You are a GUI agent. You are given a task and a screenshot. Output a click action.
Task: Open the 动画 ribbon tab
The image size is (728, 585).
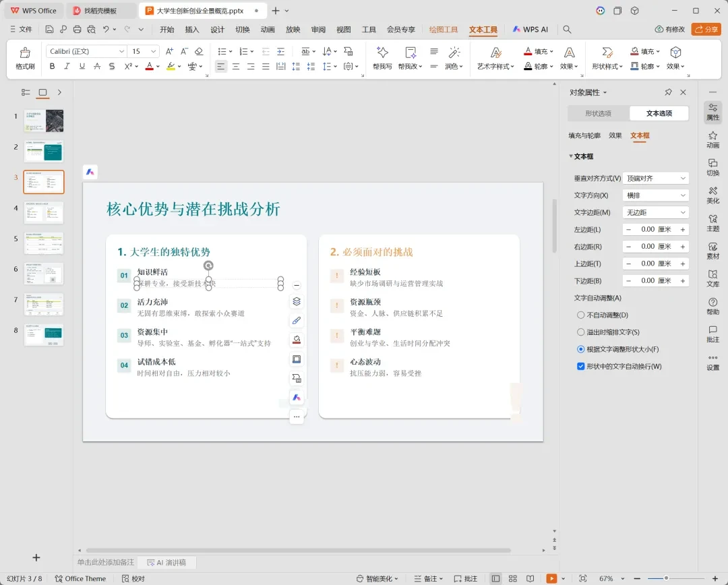click(x=268, y=29)
